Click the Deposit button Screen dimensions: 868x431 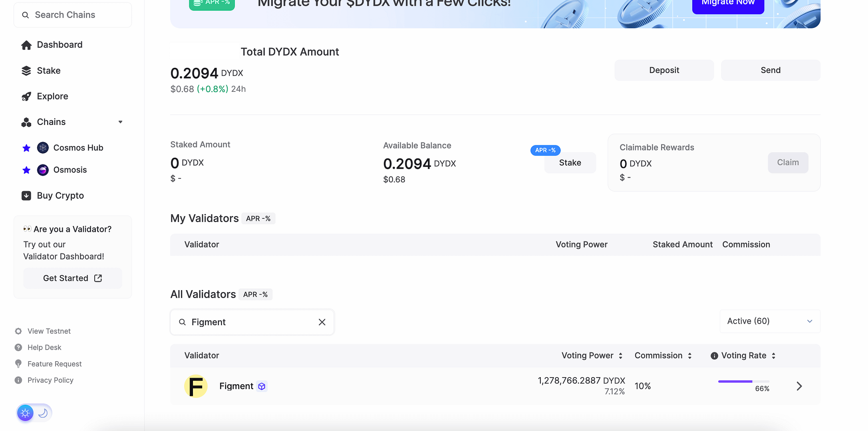pyautogui.click(x=664, y=70)
